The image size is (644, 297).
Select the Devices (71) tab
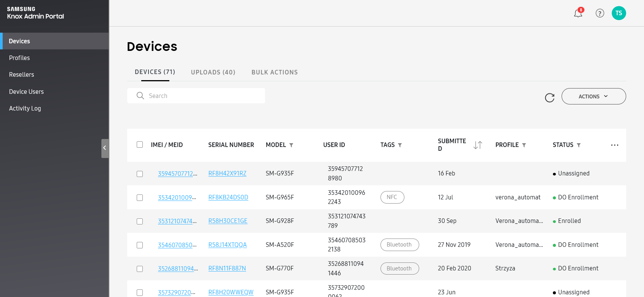(x=155, y=72)
